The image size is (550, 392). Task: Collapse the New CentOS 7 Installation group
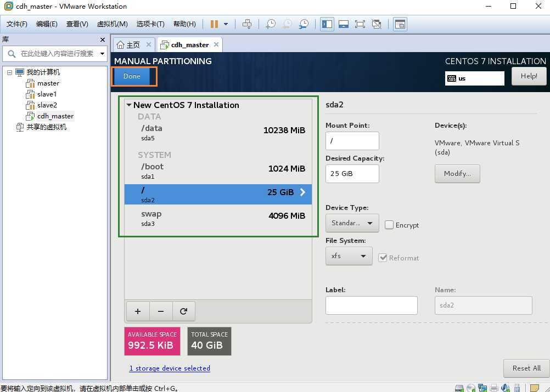(129, 105)
